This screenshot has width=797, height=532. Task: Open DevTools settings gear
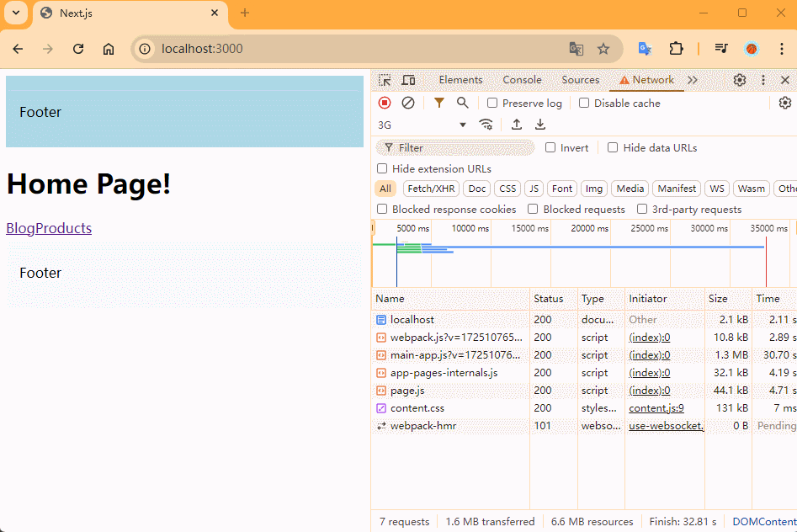739,80
